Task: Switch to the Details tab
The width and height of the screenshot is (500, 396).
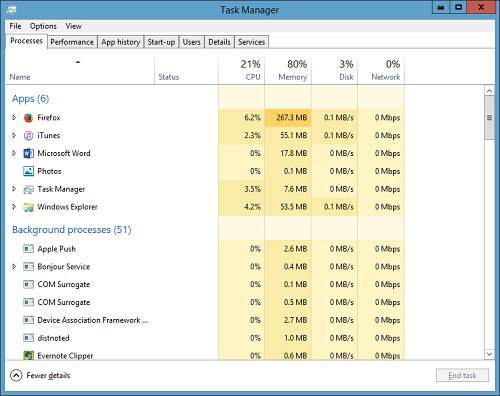Action: 219,42
